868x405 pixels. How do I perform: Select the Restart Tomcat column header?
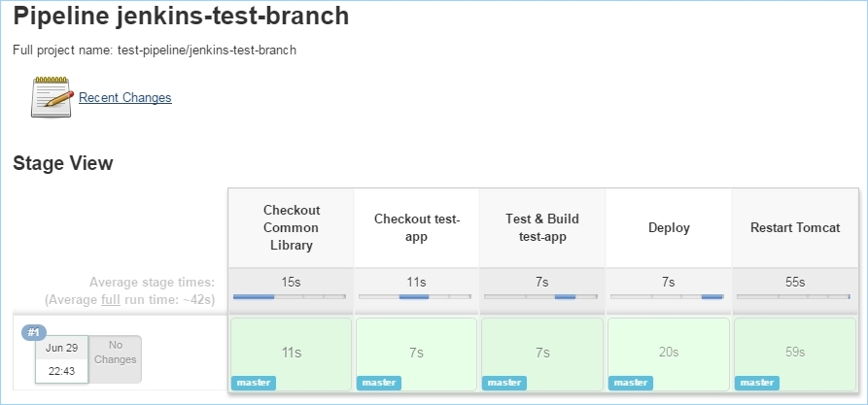tap(795, 228)
